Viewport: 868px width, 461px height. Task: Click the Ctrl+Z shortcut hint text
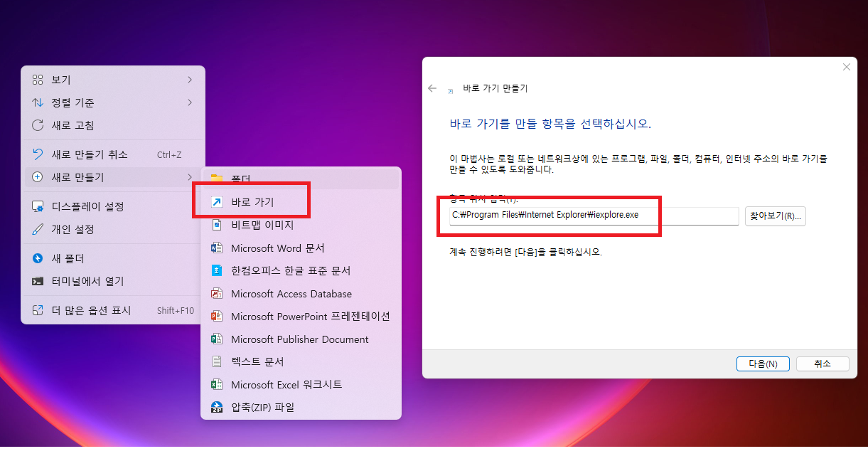[x=169, y=154]
